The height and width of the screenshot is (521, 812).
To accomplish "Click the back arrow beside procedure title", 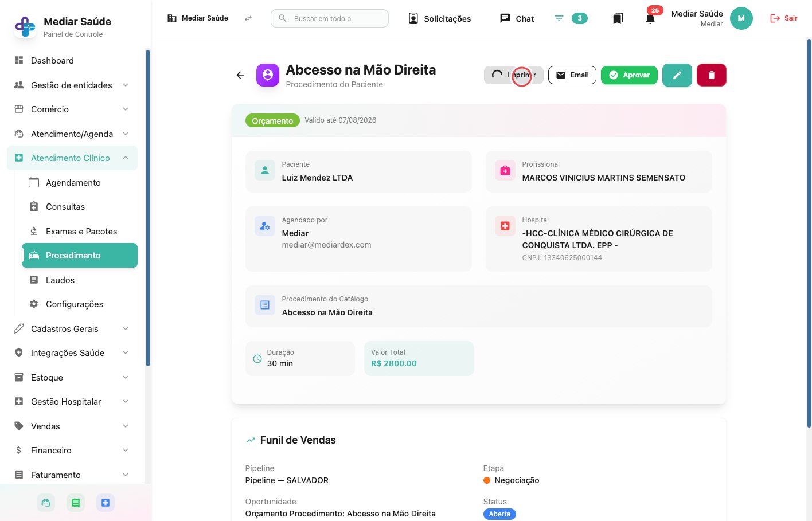I will click(x=240, y=75).
